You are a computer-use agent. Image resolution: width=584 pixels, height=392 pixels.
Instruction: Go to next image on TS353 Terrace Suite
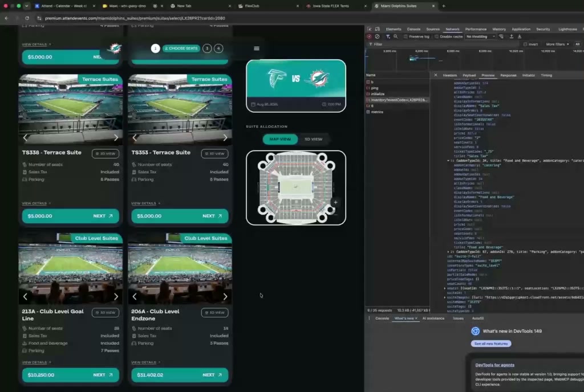(x=225, y=138)
